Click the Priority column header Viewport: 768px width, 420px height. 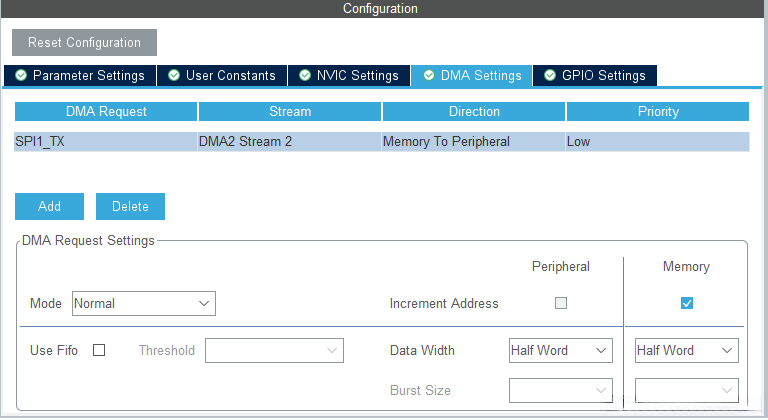point(657,112)
